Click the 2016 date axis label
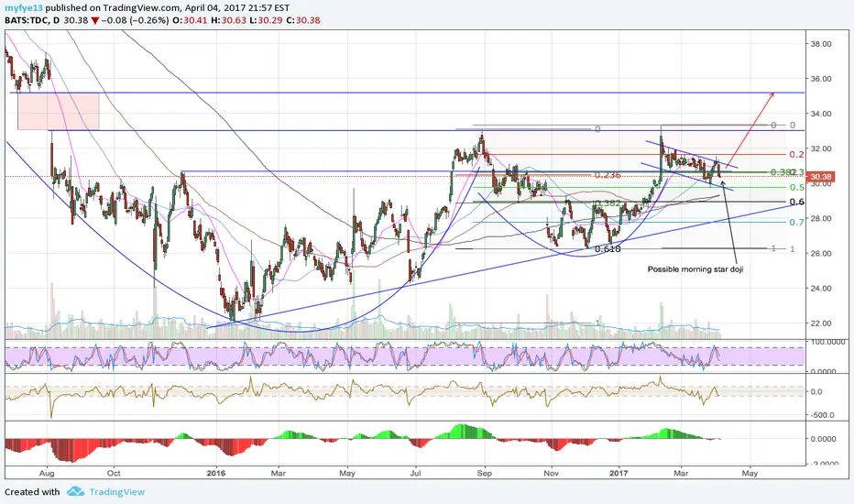The width and height of the screenshot is (854, 504). (x=215, y=473)
